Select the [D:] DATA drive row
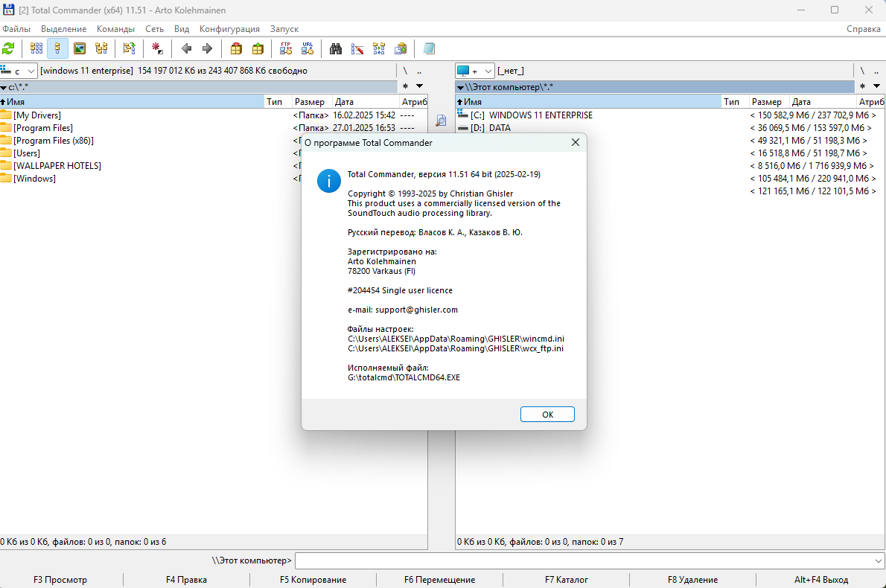The width and height of the screenshot is (886, 588). tap(670, 128)
